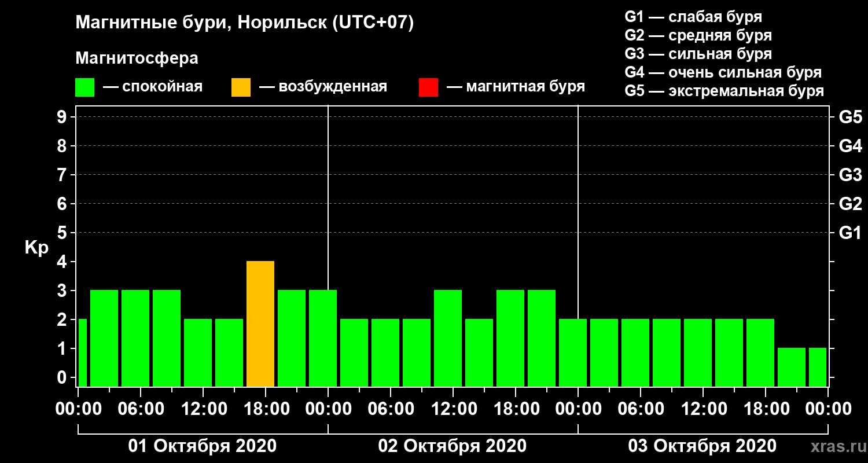Screen dimensions: 868x463
Task: Click the green 'спокойная' legend swatch
Action: click(84, 87)
